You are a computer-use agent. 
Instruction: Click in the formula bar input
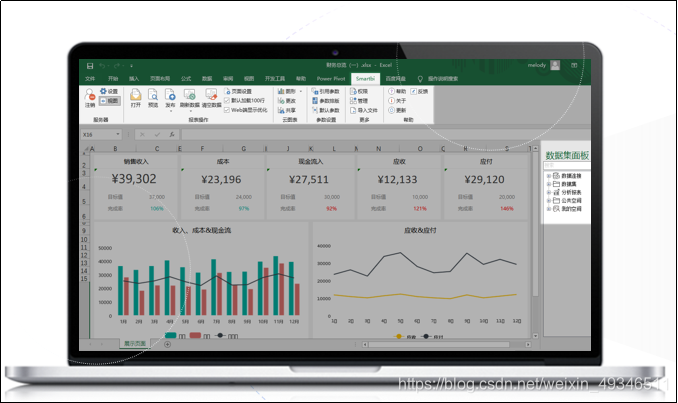click(x=385, y=135)
